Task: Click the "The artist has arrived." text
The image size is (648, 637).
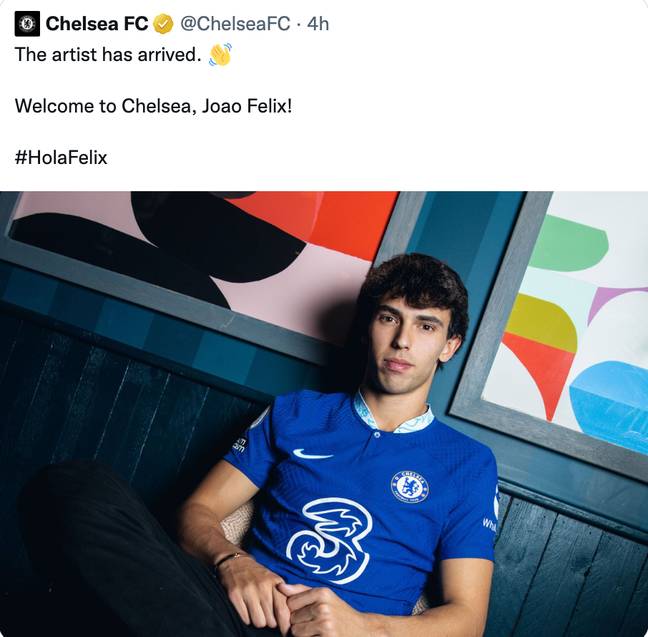Action: click(108, 55)
